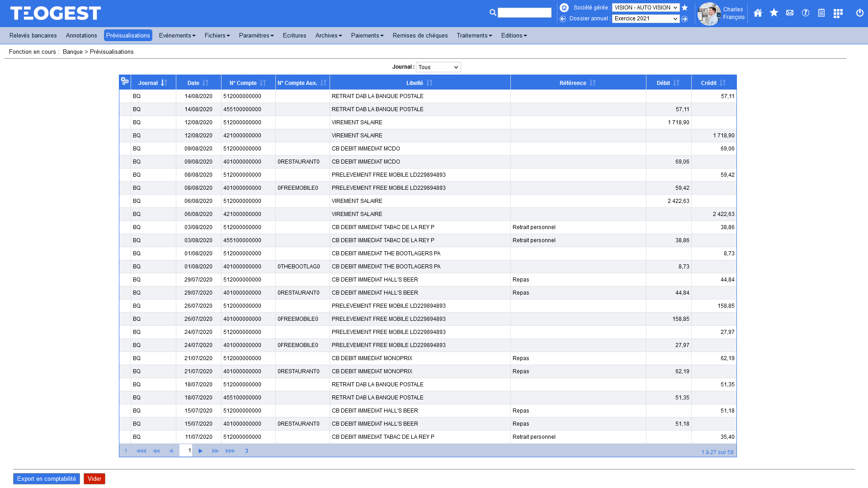The width and height of the screenshot is (868, 488).
Task: Toggle sorting on the Libellé column
Action: (429, 83)
